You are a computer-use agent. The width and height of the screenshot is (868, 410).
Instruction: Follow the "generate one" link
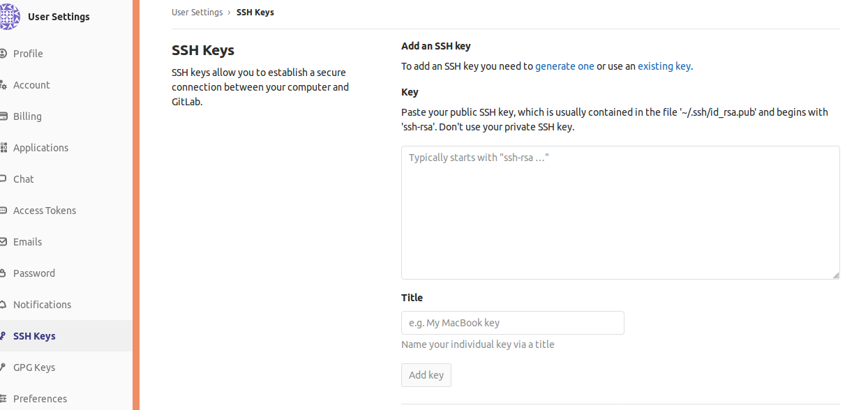(564, 66)
